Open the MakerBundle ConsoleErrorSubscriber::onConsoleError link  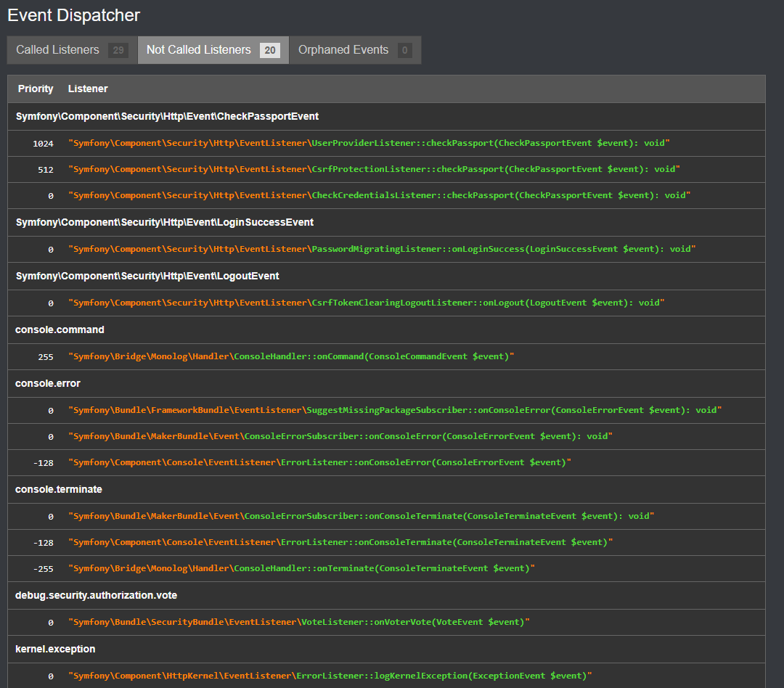pyautogui.click(x=340, y=436)
